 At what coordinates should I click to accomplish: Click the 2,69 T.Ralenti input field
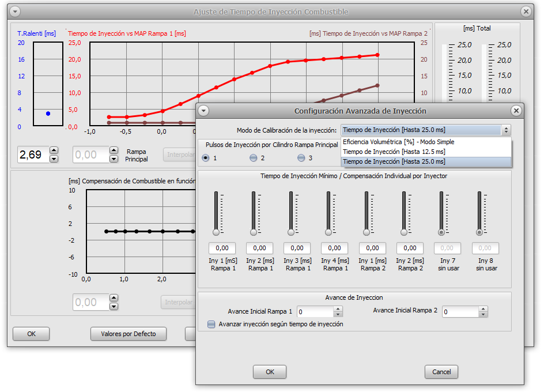(33, 154)
